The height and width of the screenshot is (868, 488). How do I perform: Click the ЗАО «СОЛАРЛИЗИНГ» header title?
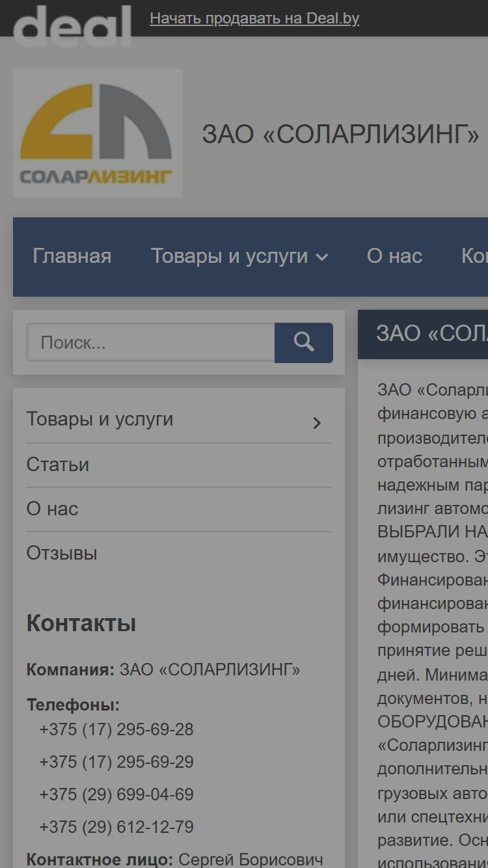(340, 134)
